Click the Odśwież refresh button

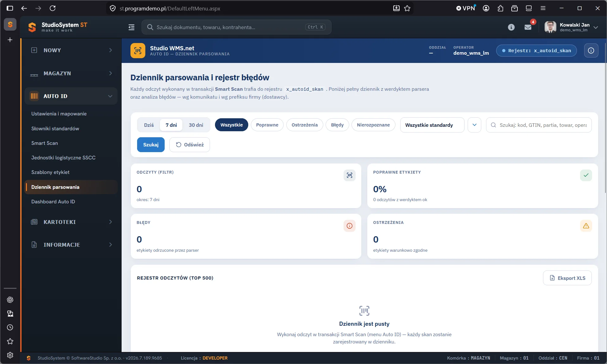click(x=190, y=145)
